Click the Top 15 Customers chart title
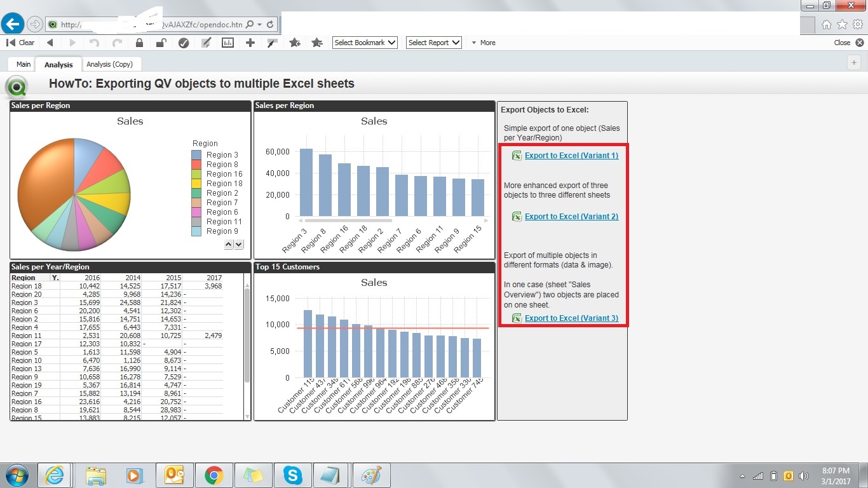 point(287,267)
